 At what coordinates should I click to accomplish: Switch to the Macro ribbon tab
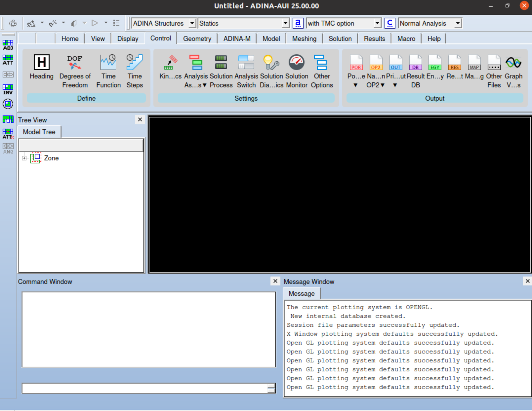pyautogui.click(x=406, y=39)
